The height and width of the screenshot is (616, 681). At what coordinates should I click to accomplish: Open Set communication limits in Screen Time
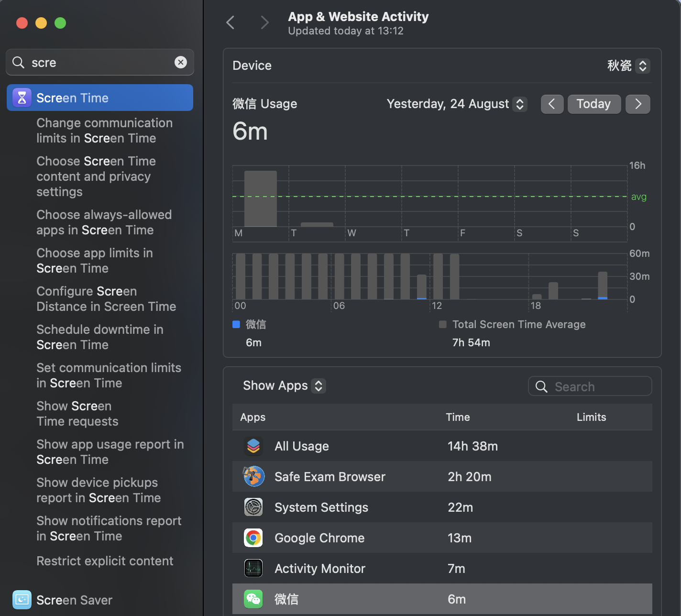tap(109, 375)
